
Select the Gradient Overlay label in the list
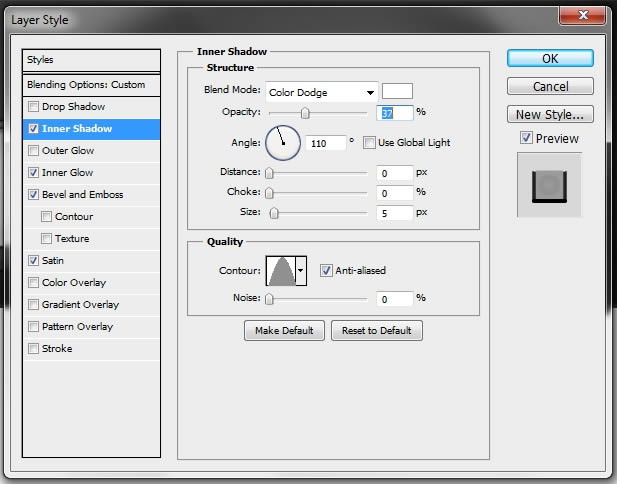click(80, 305)
